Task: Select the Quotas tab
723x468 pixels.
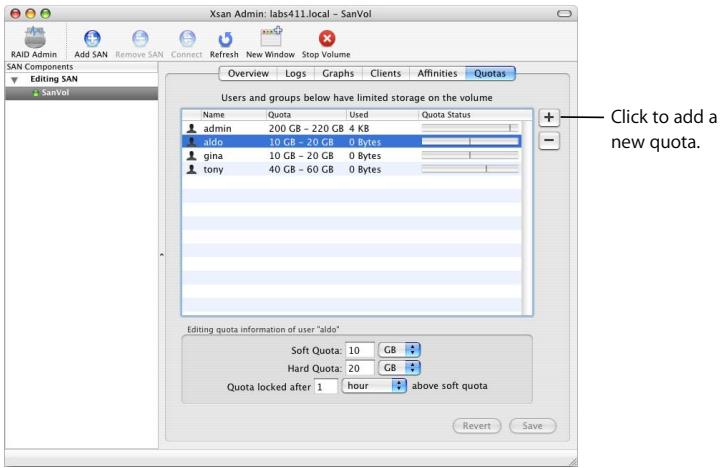Action: pos(490,73)
